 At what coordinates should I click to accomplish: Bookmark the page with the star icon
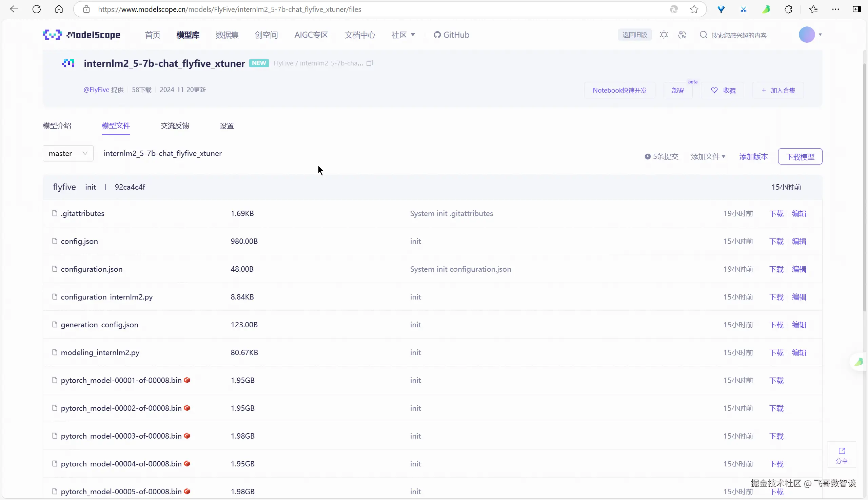[x=694, y=9]
